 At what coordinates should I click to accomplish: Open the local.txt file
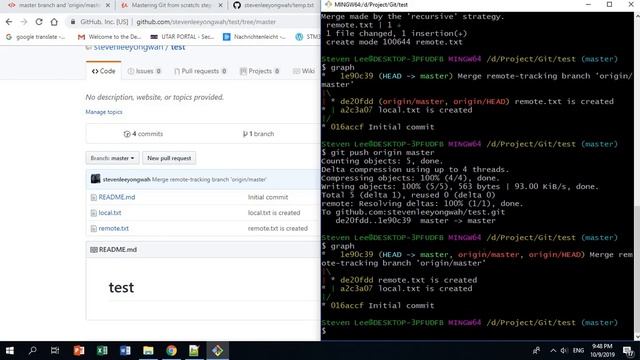[x=110, y=213]
